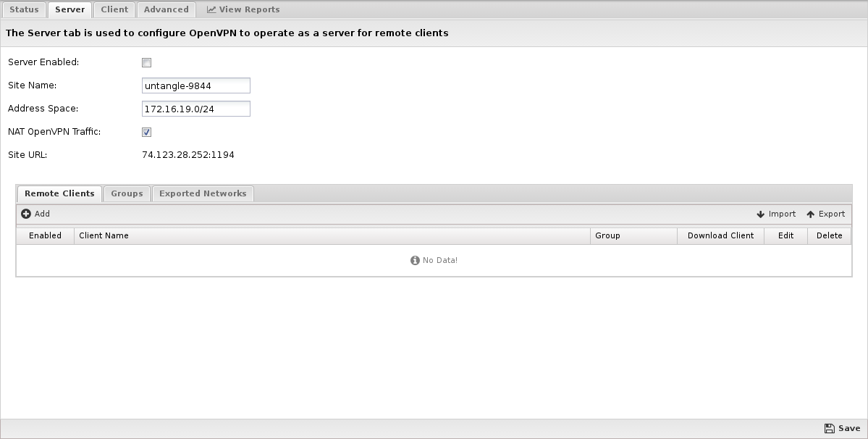This screenshot has height=439, width=868.
Task: Click the No Data info icon
Action: pos(416,260)
